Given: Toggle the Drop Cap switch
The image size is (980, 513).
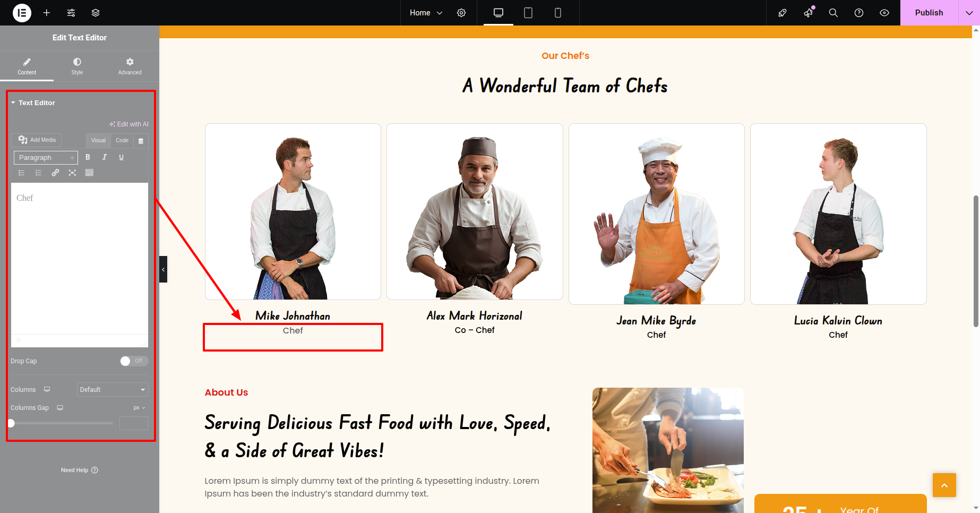Looking at the screenshot, I should point(134,361).
